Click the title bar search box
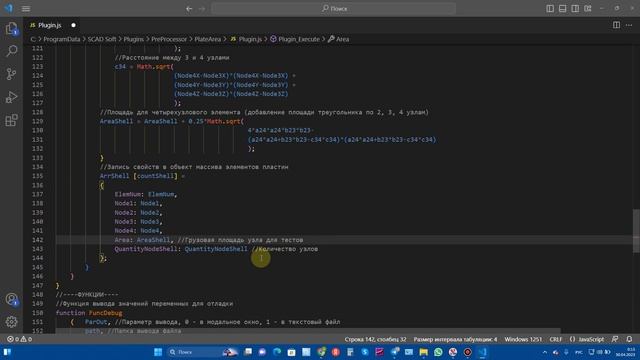 coord(333,9)
